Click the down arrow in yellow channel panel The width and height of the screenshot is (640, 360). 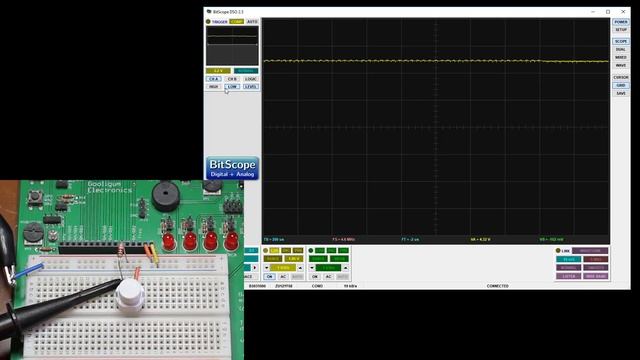(267, 268)
